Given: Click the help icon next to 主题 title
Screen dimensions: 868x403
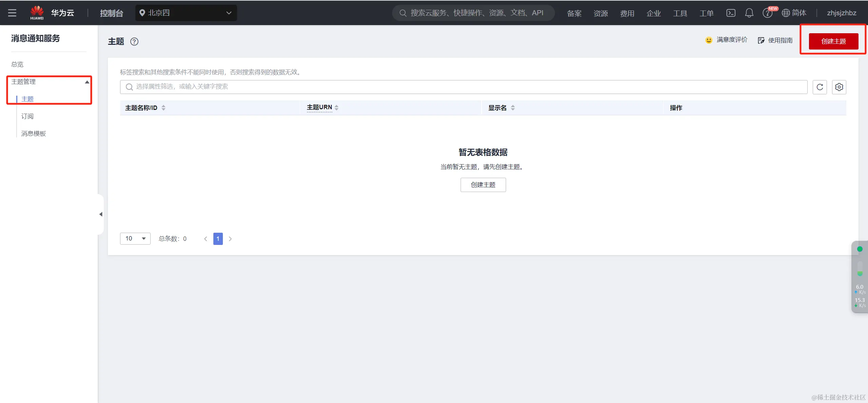Looking at the screenshot, I should click(x=134, y=41).
